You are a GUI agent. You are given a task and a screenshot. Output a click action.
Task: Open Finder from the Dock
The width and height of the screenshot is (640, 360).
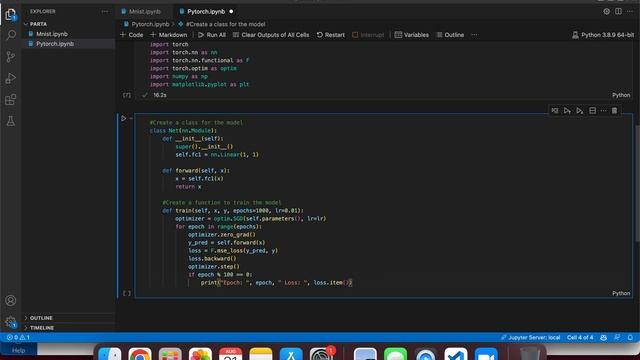click(x=109, y=354)
